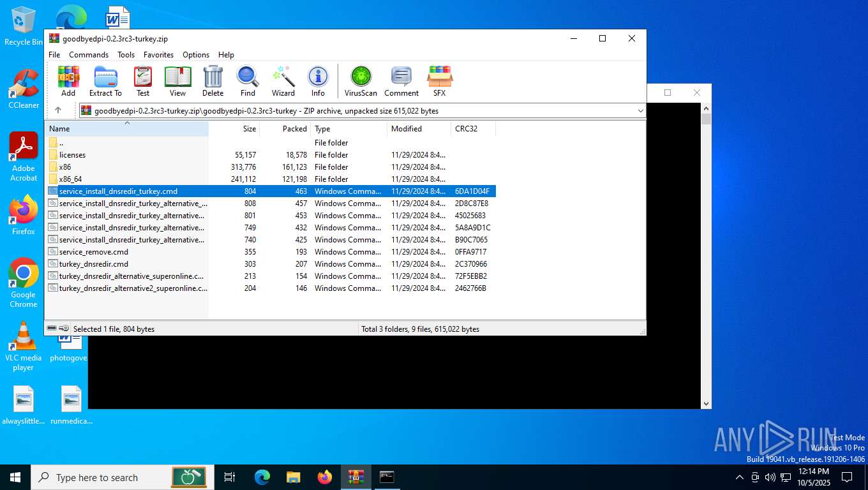Screen dimensions: 868x490
Task: Click the console window scrollbar down arrow
Action: [x=706, y=403]
